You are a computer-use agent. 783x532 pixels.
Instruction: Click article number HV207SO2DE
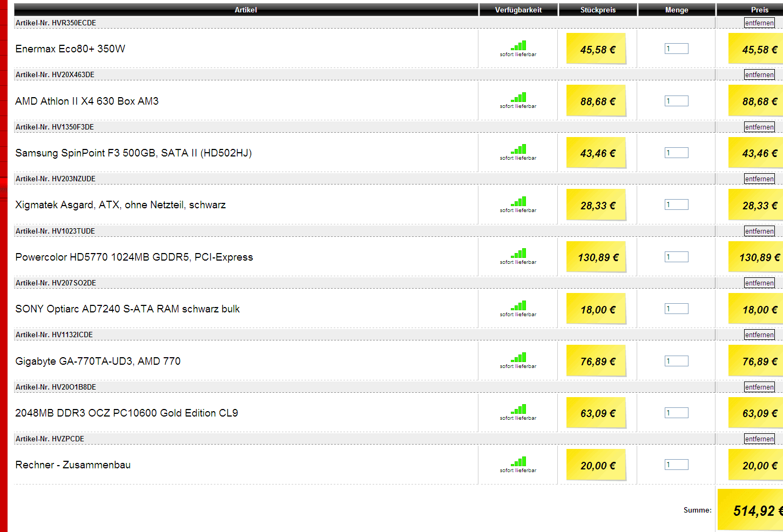[x=74, y=283]
